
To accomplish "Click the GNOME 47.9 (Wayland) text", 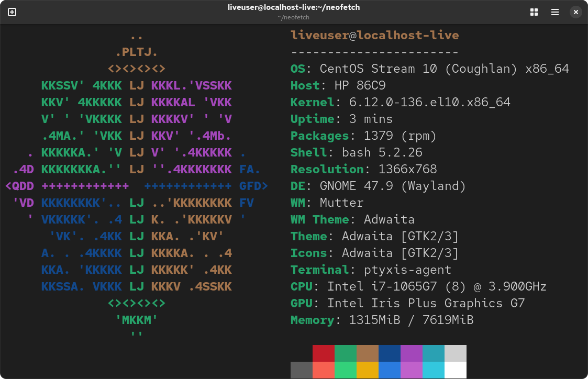I will (x=393, y=186).
